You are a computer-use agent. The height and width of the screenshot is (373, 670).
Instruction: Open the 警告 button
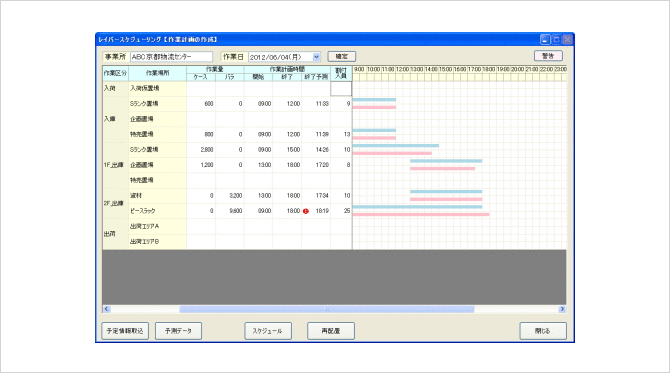coord(548,56)
